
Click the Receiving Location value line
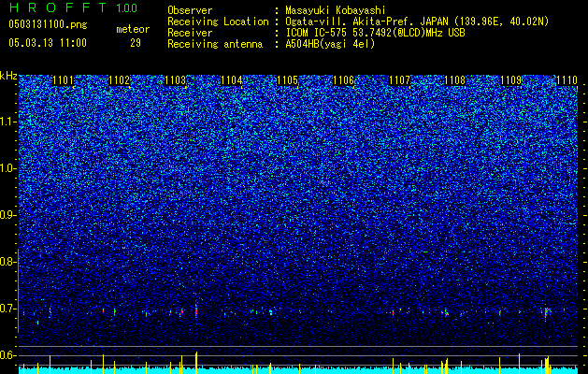[417, 22]
